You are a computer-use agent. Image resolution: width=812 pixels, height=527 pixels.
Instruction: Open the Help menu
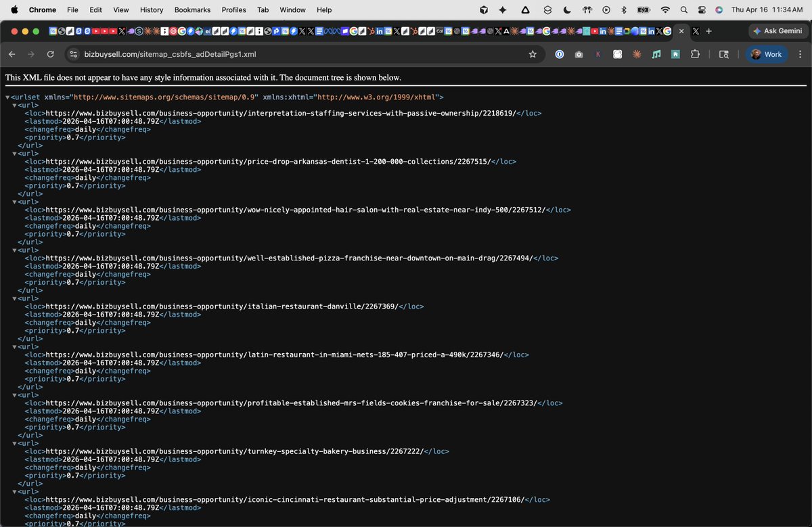pos(324,9)
